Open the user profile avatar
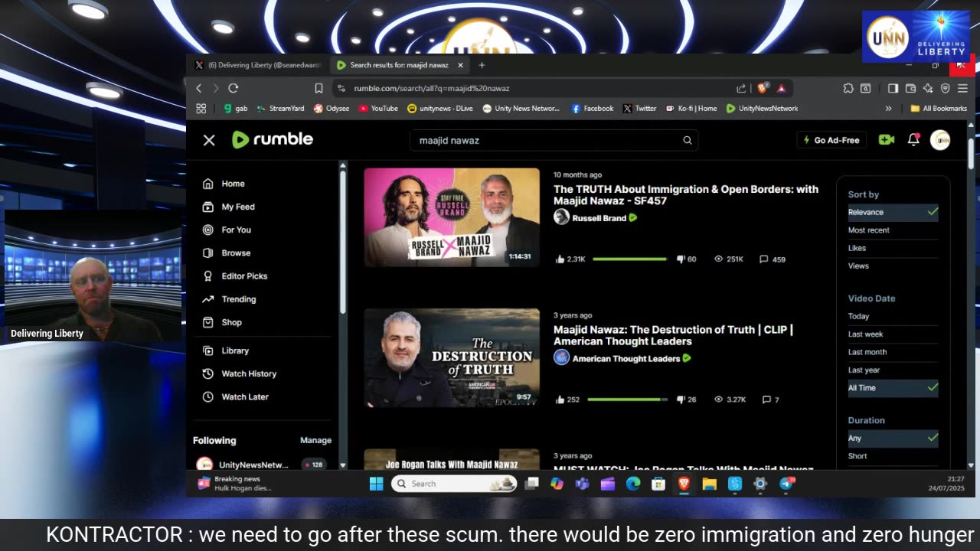980x551 pixels. click(x=940, y=139)
